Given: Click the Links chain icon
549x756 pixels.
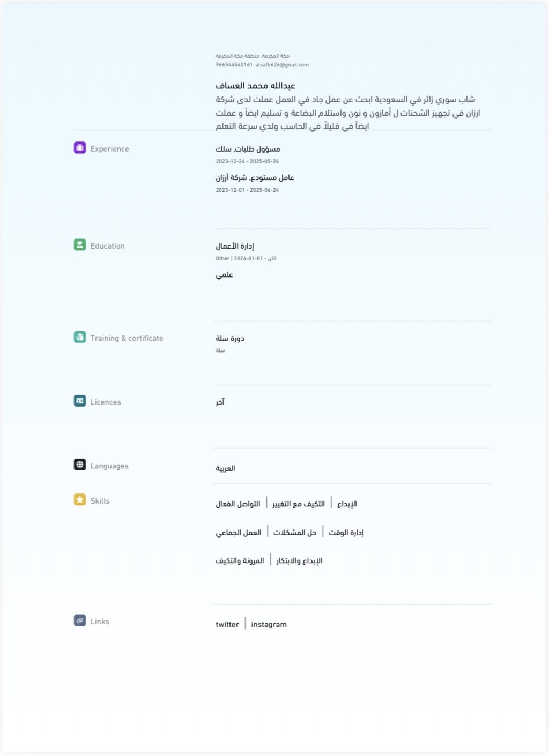Looking at the screenshot, I should (80, 620).
